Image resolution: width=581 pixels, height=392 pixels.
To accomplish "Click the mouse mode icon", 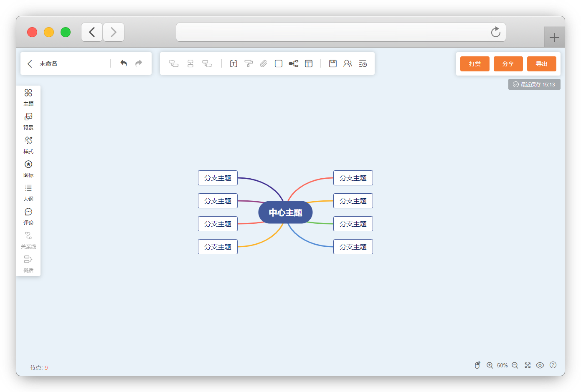I will click(477, 365).
